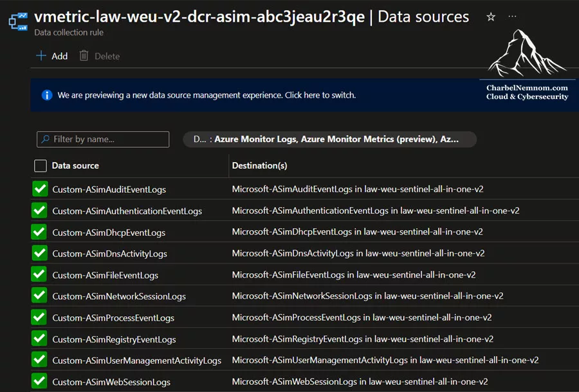This screenshot has width=579, height=392.
Task: Sort by the Destination(s) column header
Action: click(260, 166)
